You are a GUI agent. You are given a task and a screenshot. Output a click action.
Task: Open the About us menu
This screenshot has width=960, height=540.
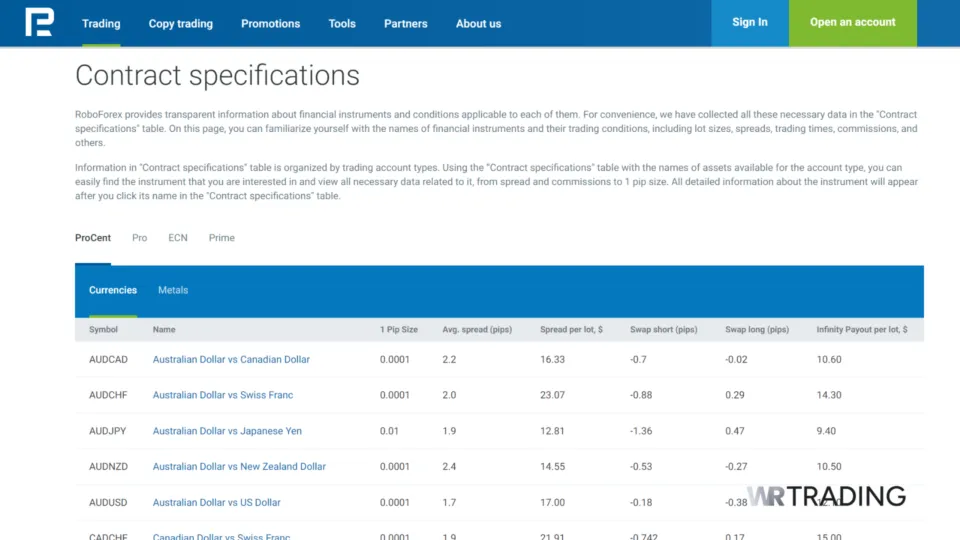pyautogui.click(x=478, y=23)
